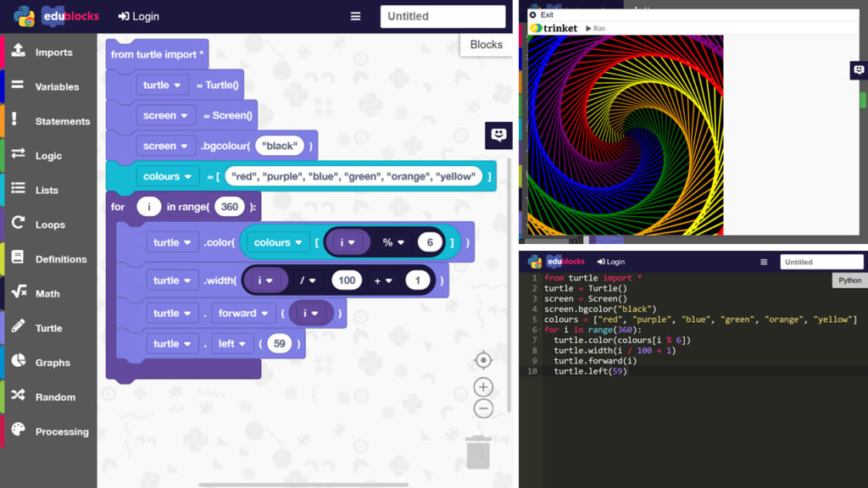The image size is (868, 488).
Task: Open the Lists blocks category
Action: [51, 190]
